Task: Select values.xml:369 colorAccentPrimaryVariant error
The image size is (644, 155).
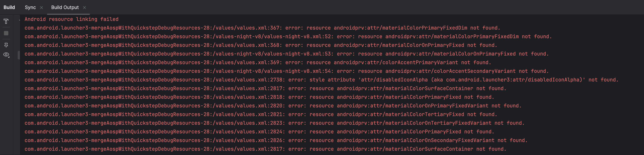Action: (258, 63)
